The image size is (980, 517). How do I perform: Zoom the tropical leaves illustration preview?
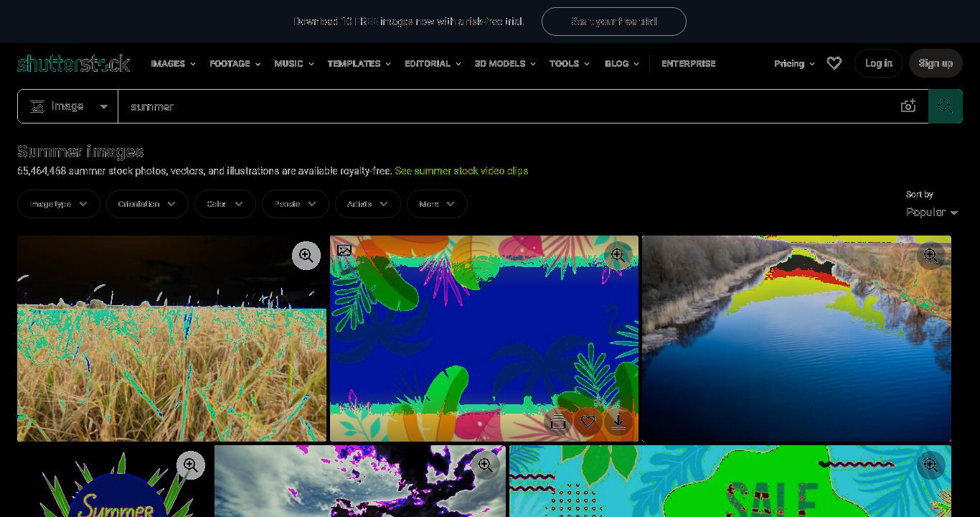[x=618, y=256]
